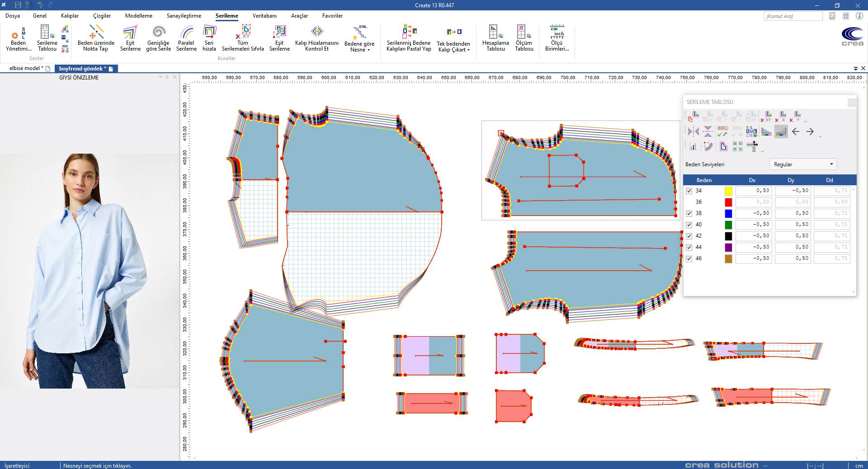
Task: Click the left arrow in Serileme Tablosu
Action: point(796,131)
